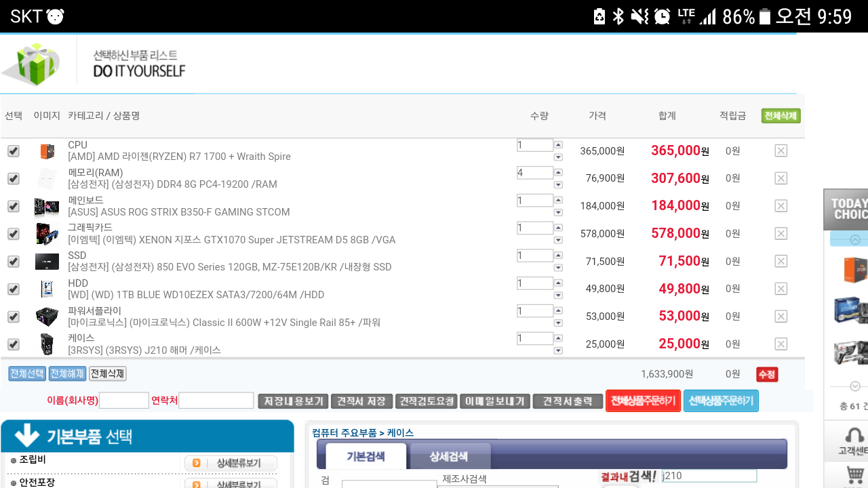Open the Classic II 600W power supply thumbnail
This screenshot has height=488, width=868.
pos(47,317)
